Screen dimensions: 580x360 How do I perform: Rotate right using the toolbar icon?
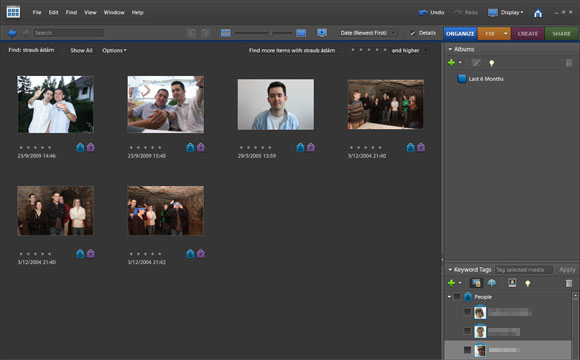point(206,33)
